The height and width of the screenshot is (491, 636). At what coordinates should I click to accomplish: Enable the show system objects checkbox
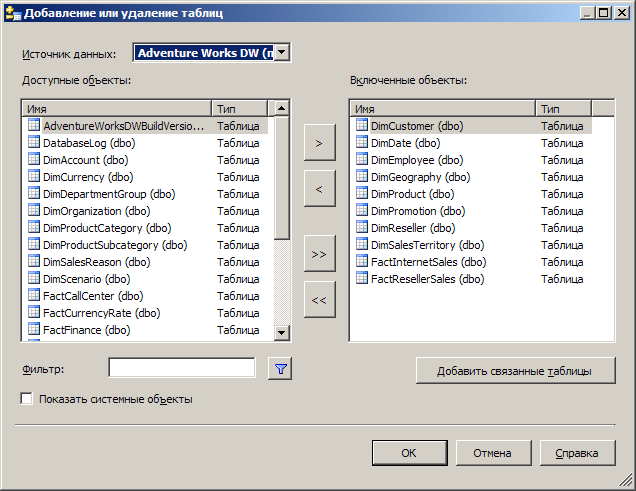[27, 399]
